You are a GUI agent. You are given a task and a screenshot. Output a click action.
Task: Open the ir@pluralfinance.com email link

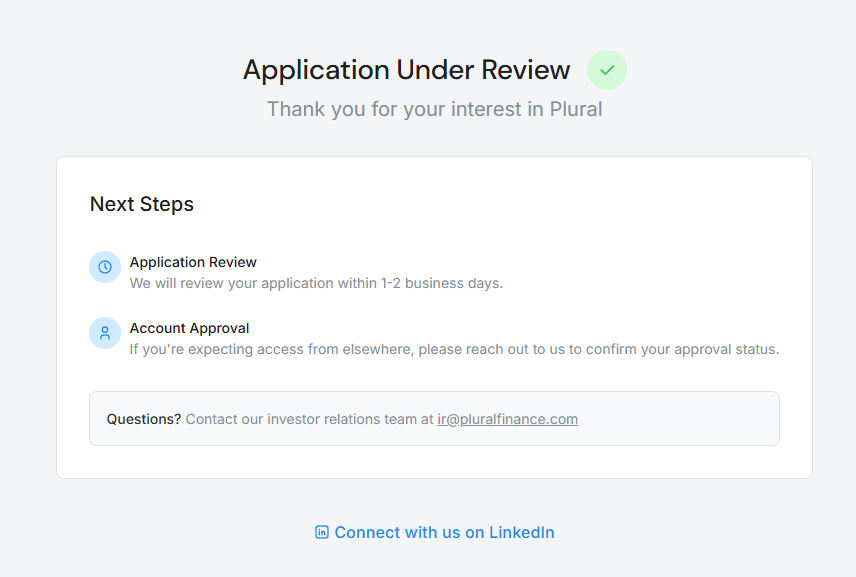507,419
